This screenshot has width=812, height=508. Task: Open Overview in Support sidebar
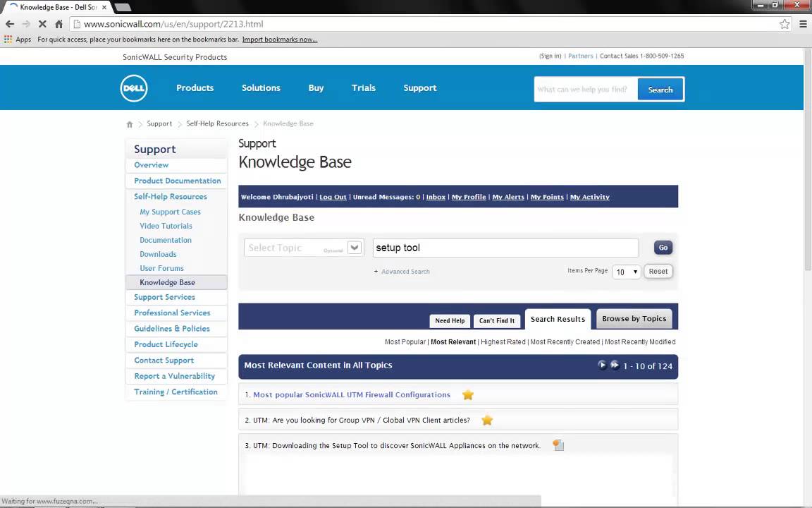click(x=152, y=165)
